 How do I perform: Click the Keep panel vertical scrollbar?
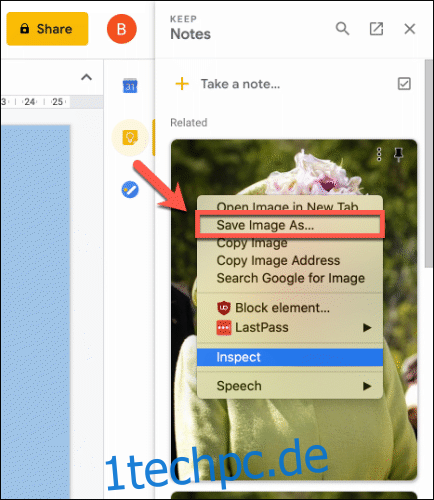click(x=428, y=163)
